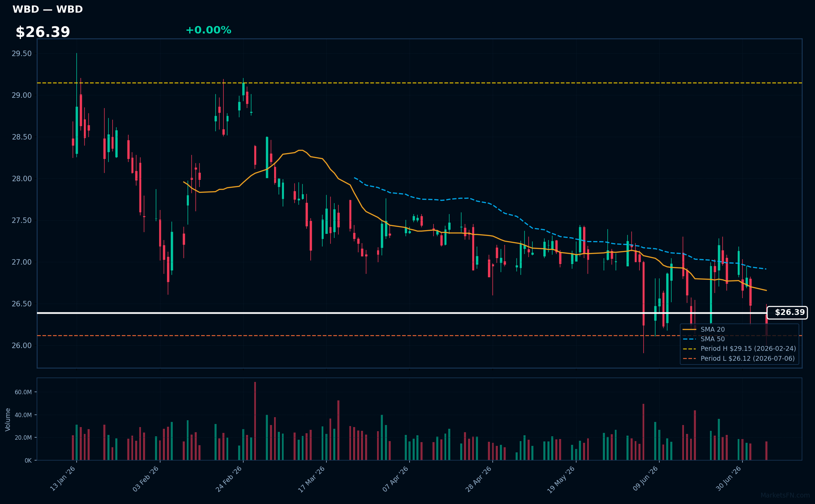Click the 0K volume axis label
Screen dimensions: 815x504
click(28, 461)
